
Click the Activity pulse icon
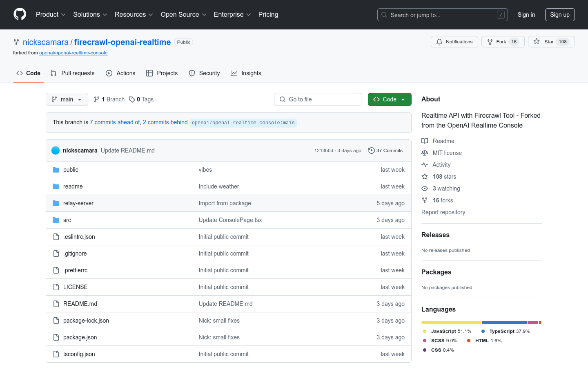pos(425,165)
